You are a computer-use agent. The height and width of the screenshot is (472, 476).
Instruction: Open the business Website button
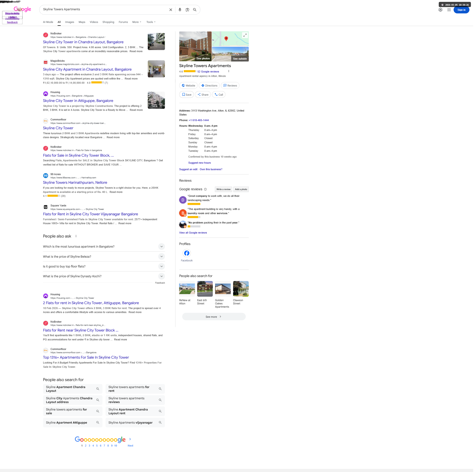point(189,86)
